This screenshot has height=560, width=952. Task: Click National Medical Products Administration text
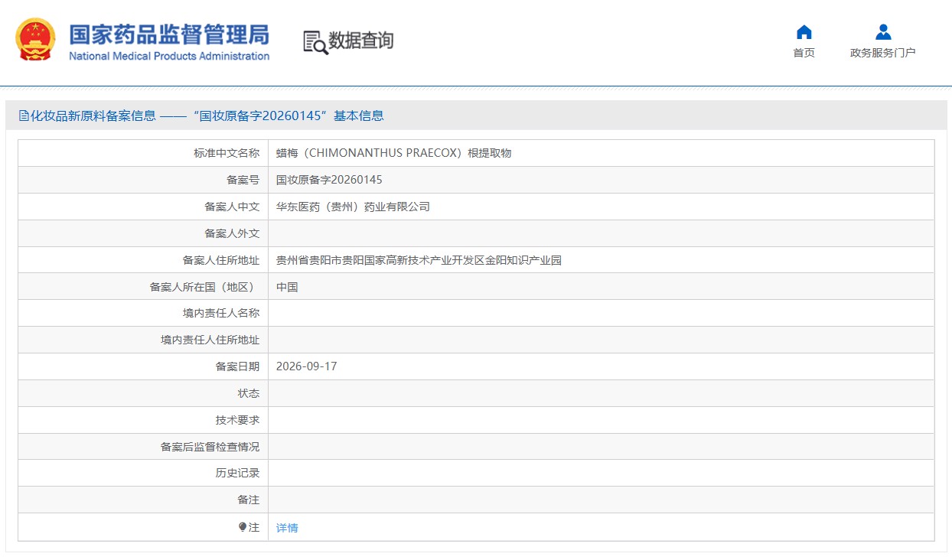[169, 57]
